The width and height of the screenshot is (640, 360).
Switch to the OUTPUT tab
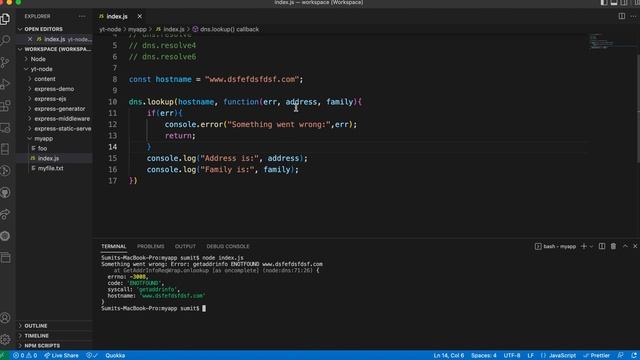coord(185,246)
